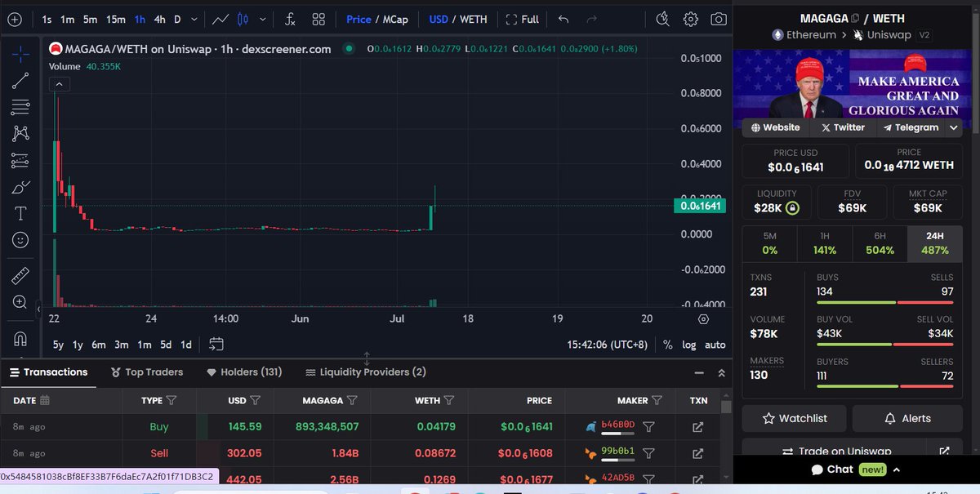The height and width of the screenshot is (494, 980).
Task: Select the 15m timeframe
Action: (115, 19)
